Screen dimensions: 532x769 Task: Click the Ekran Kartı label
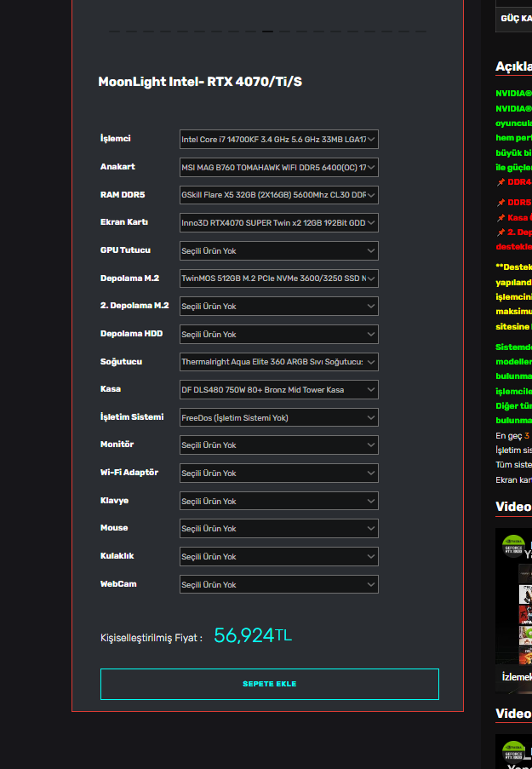point(124,221)
